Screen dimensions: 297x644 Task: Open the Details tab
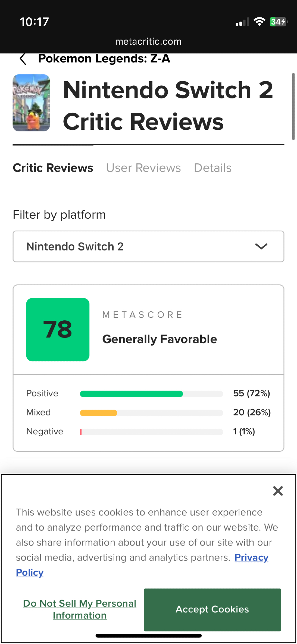[213, 168]
